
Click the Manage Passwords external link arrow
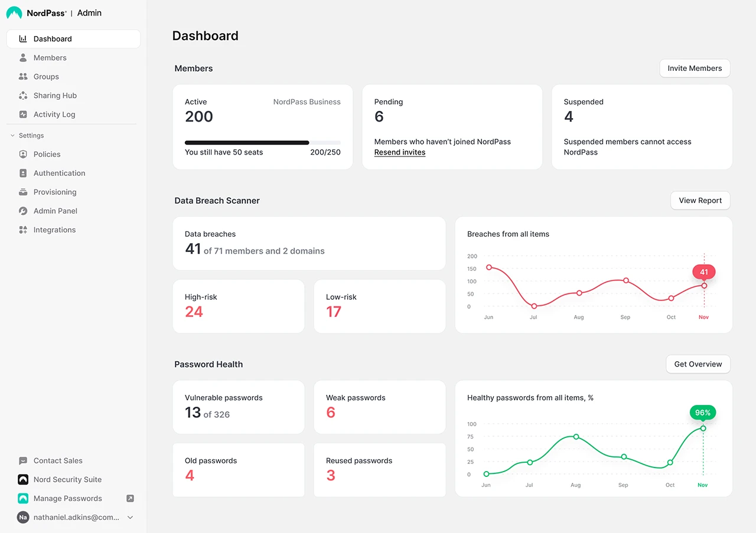coord(131,498)
